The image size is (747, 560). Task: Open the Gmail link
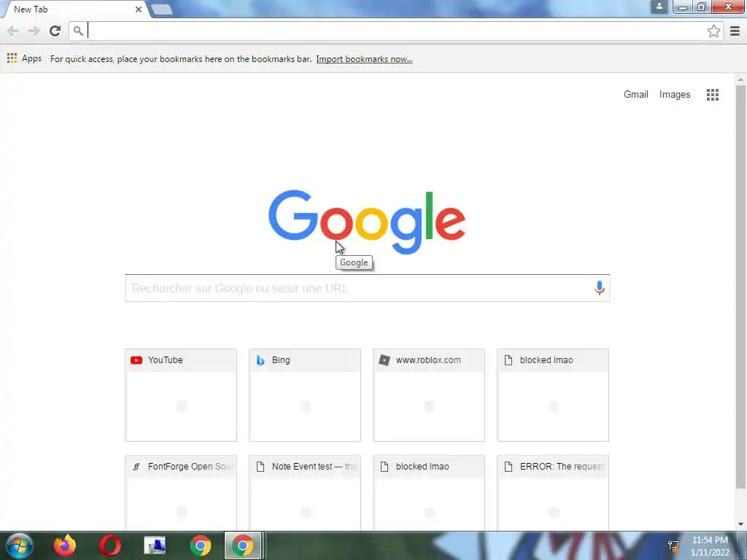click(x=635, y=94)
